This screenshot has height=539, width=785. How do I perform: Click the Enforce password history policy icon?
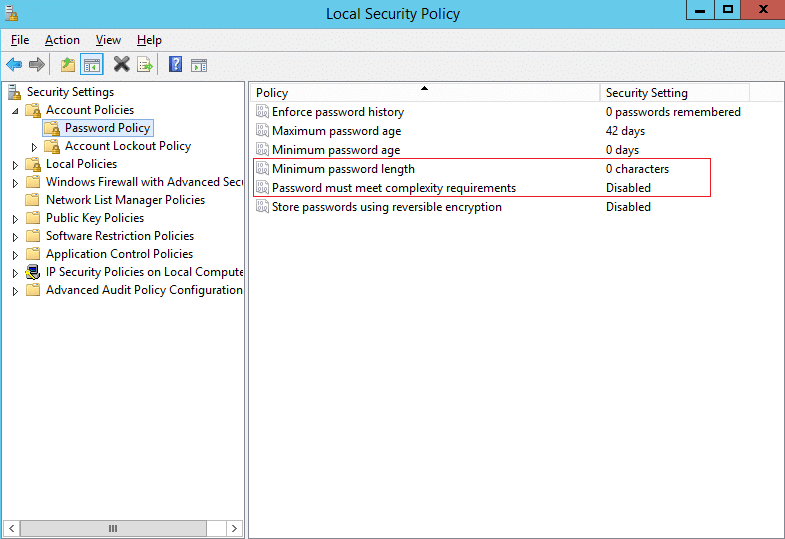click(262, 111)
